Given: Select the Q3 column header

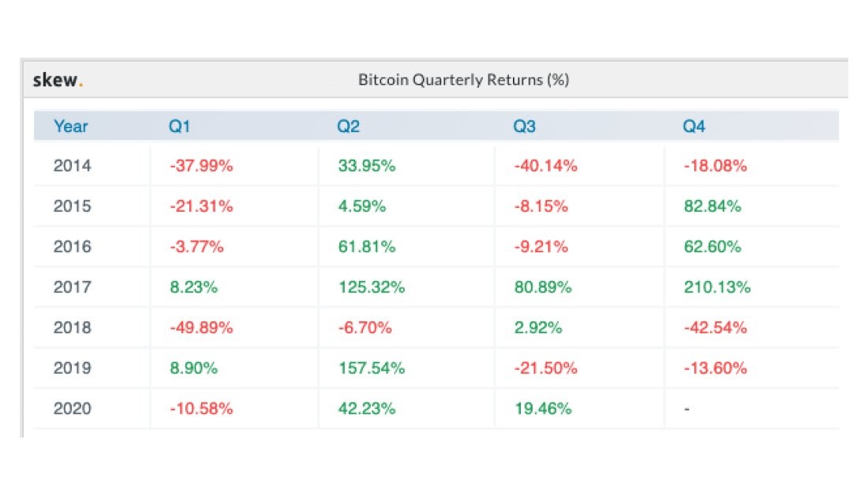Looking at the screenshot, I should pos(525,126).
